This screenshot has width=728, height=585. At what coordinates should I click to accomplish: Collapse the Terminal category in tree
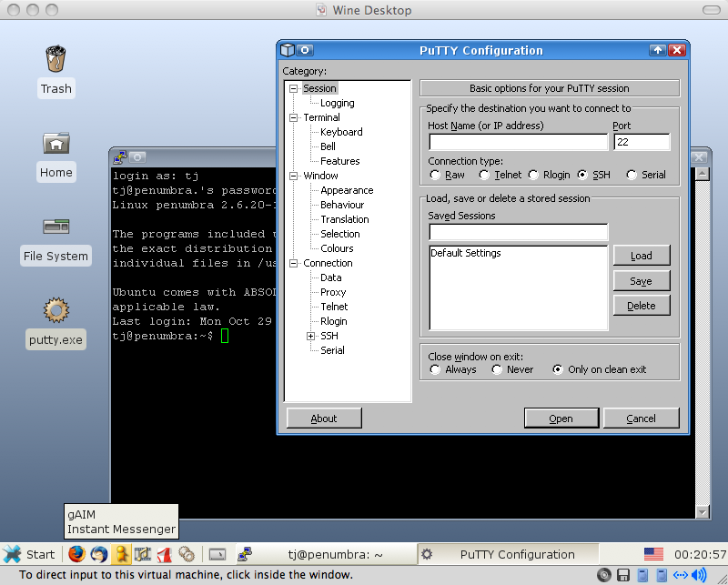294,117
